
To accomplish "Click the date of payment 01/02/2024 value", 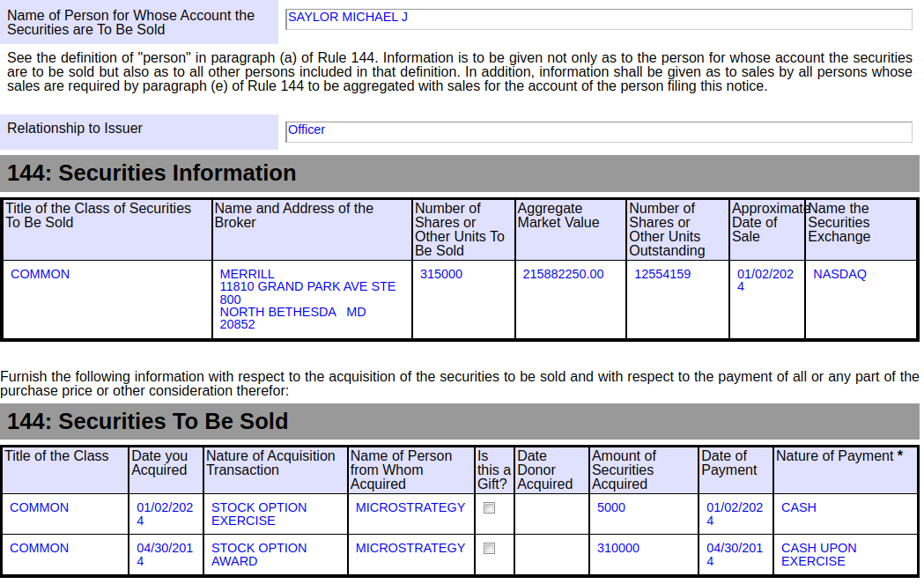I will coord(735,514).
